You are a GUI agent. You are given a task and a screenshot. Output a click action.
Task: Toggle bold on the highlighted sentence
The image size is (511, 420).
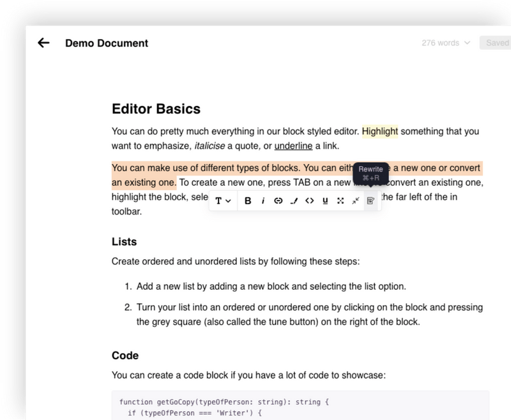[247, 201]
